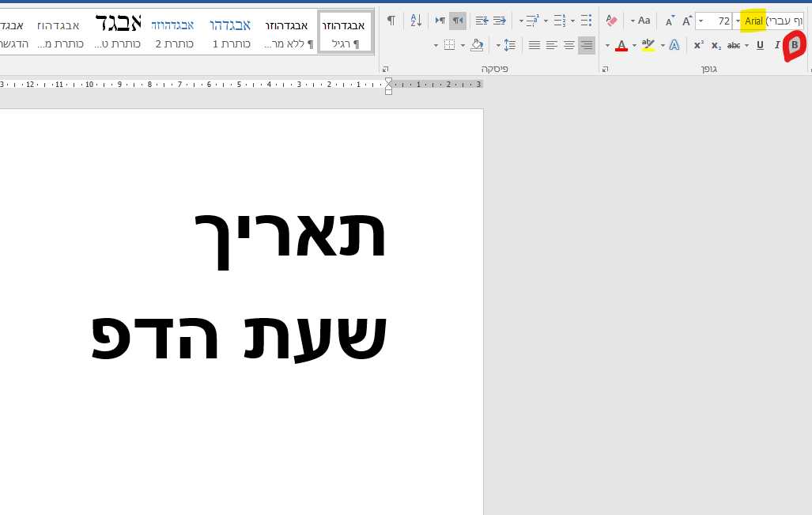
Task: Open numbering library dropdown arrow
Action: point(546,21)
